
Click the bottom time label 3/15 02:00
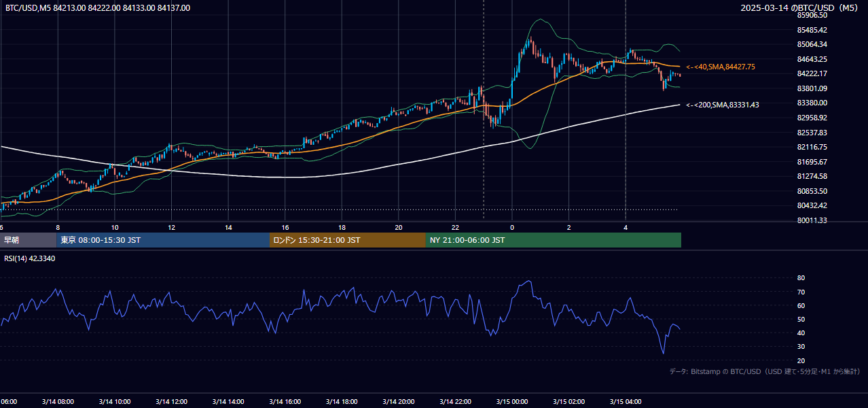(x=568, y=402)
